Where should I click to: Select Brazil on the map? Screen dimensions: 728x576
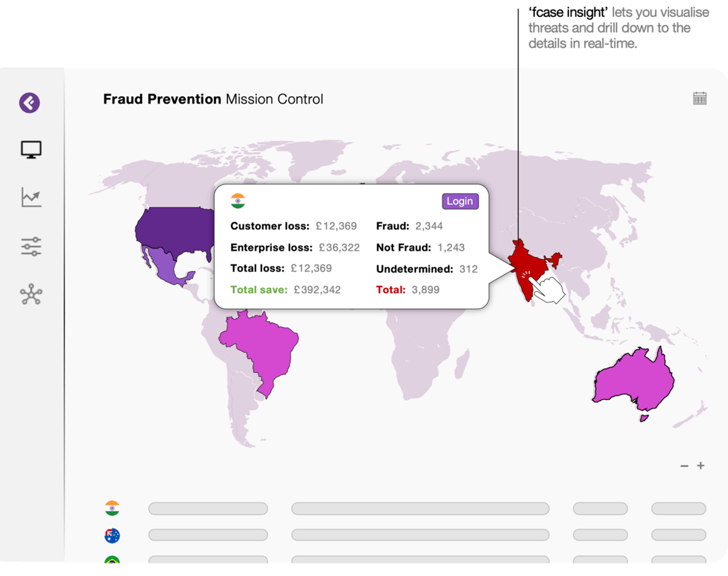[x=261, y=346]
